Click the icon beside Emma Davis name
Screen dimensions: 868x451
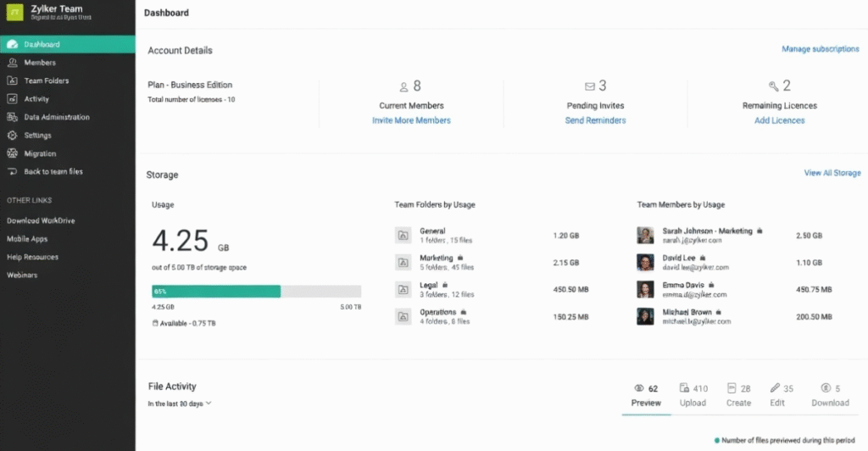(711, 285)
